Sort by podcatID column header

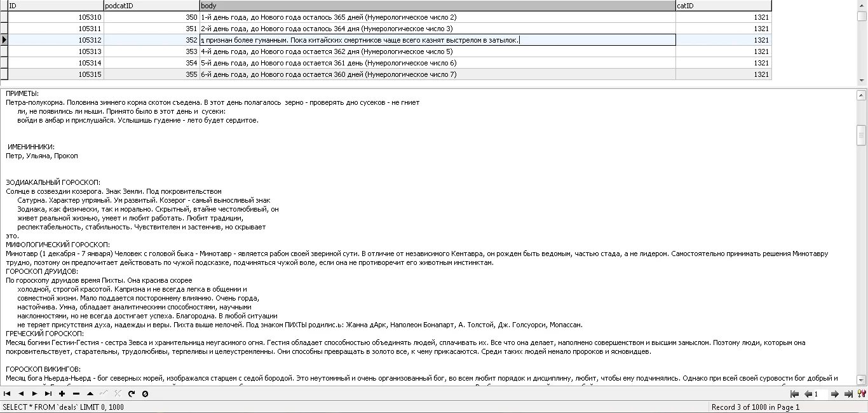pyautogui.click(x=151, y=6)
